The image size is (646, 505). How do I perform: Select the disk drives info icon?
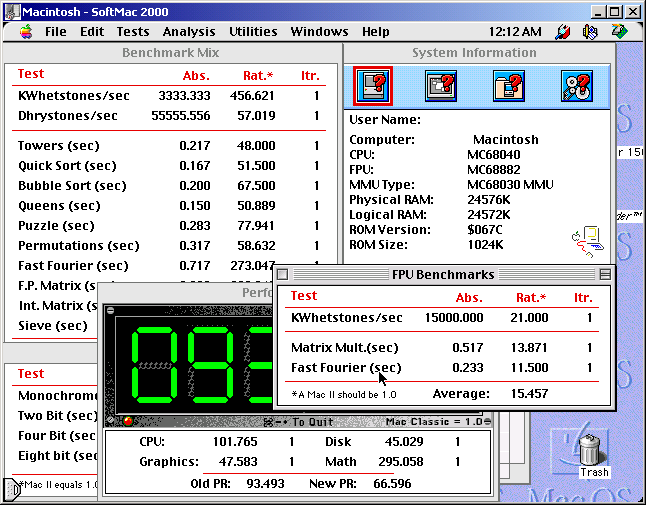(577, 86)
